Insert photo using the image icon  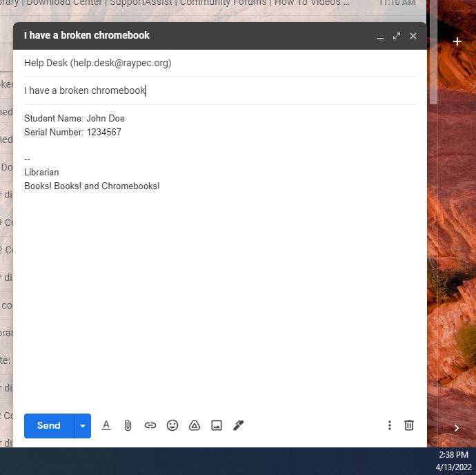coord(217,425)
